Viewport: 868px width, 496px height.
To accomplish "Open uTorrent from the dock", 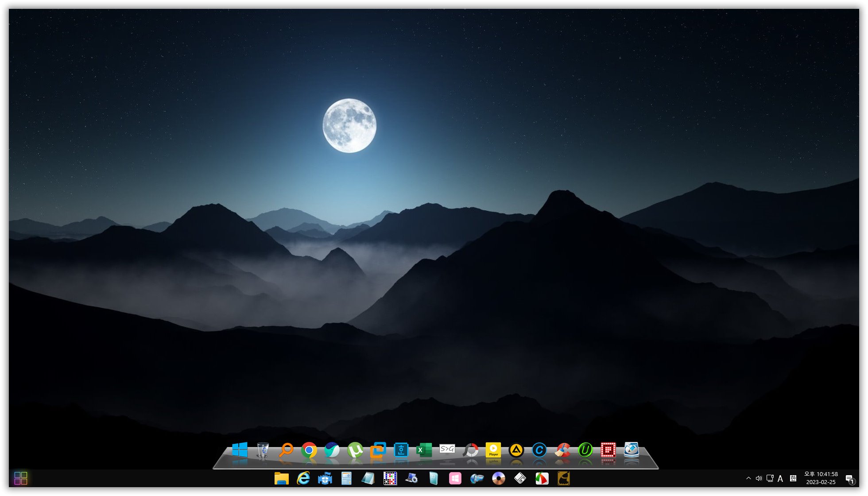I will pyautogui.click(x=355, y=450).
